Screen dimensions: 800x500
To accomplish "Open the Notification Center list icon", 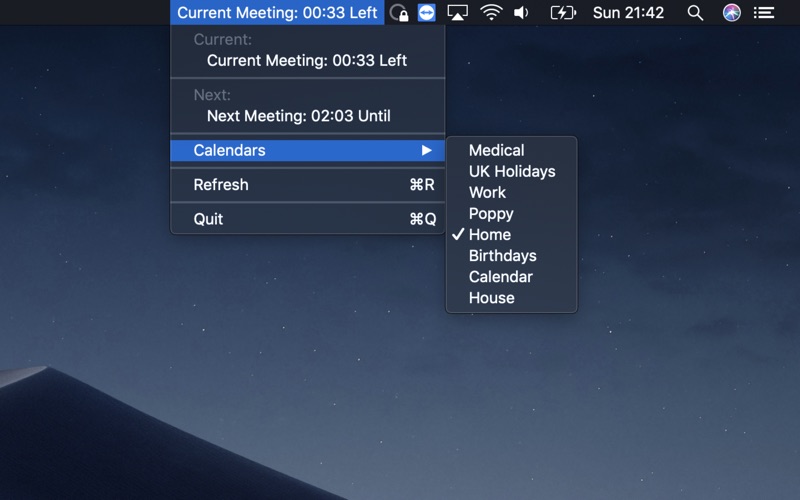I will pyautogui.click(x=764, y=12).
